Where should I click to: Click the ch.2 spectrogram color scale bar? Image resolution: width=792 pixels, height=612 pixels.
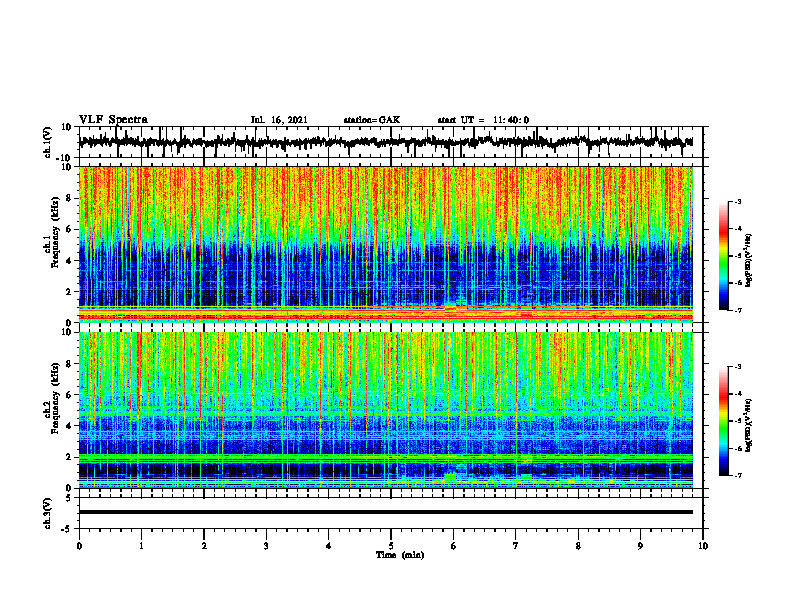[x=724, y=421]
